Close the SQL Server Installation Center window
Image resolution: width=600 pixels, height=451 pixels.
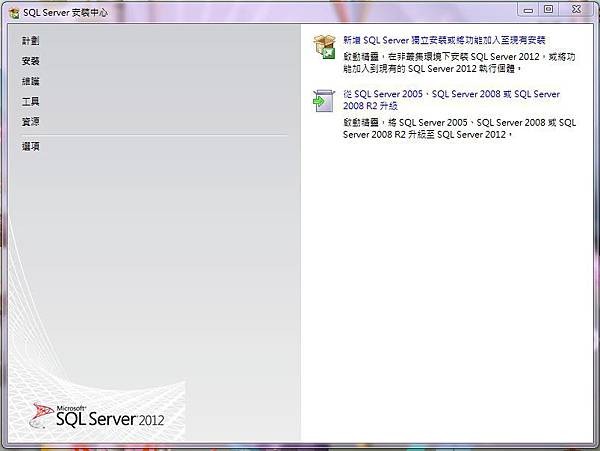coord(576,10)
